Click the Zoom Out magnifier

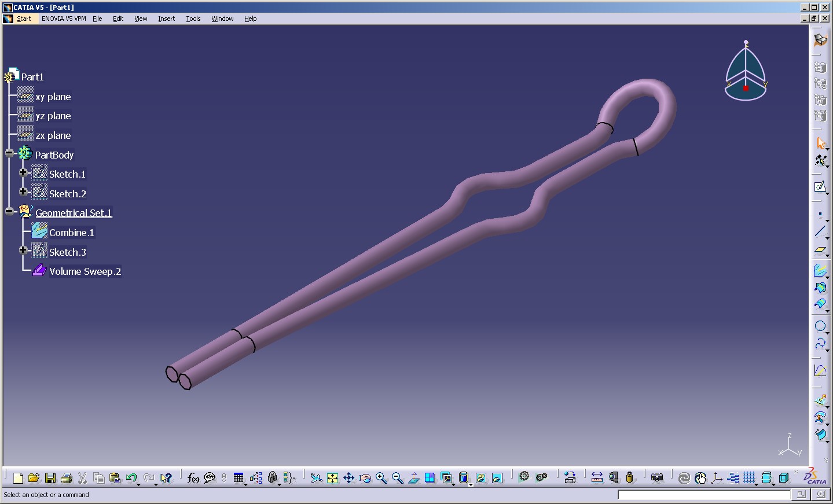tap(397, 478)
